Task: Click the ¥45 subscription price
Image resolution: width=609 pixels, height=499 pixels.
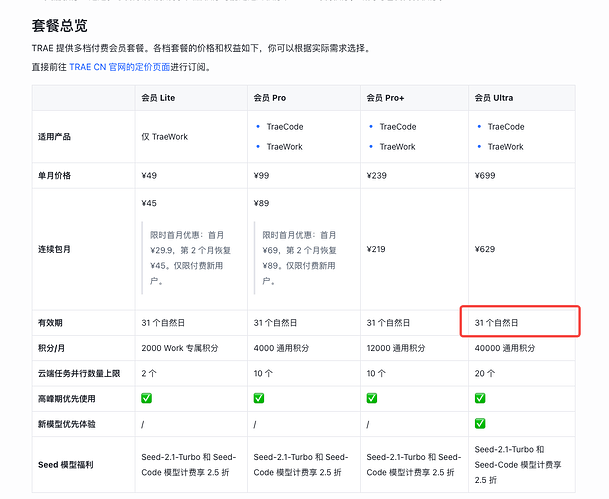Action: pos(149,203)
